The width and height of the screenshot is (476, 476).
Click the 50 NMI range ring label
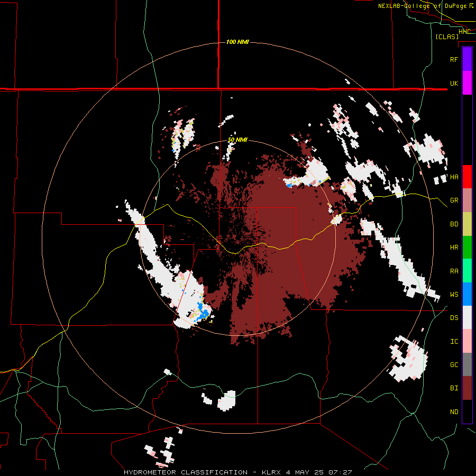click(x=237, y=140)
